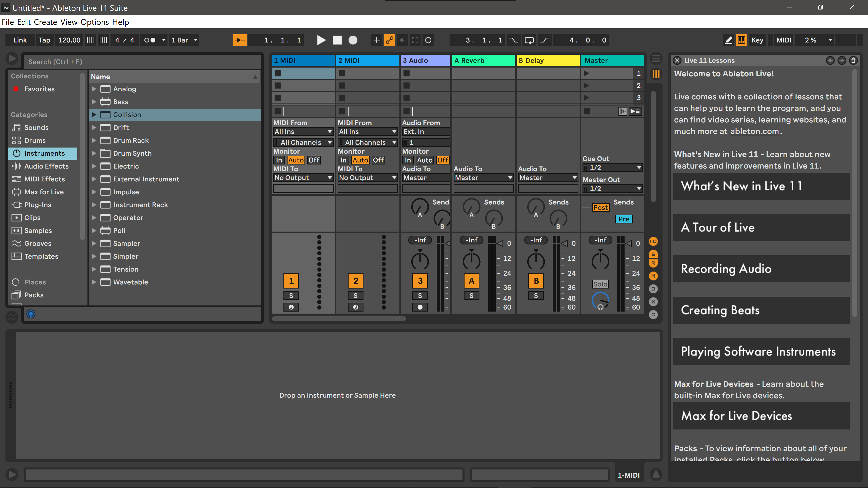
Task: Expand the Drum Rack folder
Action: (94, 140)
